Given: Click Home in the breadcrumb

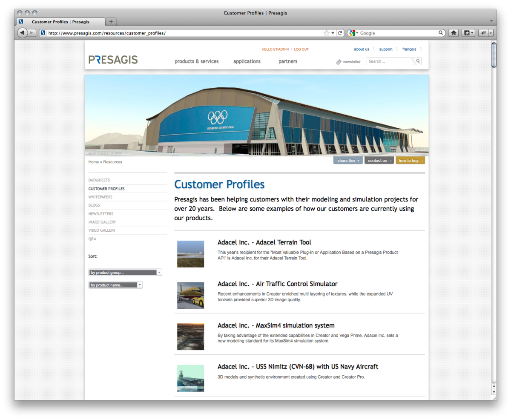Looking at the screenshot, I should coord(93,162).
